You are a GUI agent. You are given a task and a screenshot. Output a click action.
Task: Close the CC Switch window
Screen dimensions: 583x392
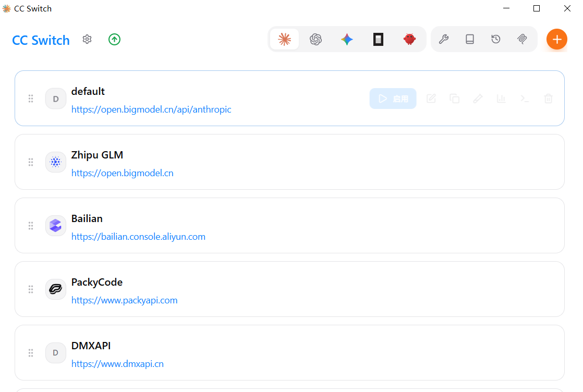pyautogui.click(x=567, y=8)
